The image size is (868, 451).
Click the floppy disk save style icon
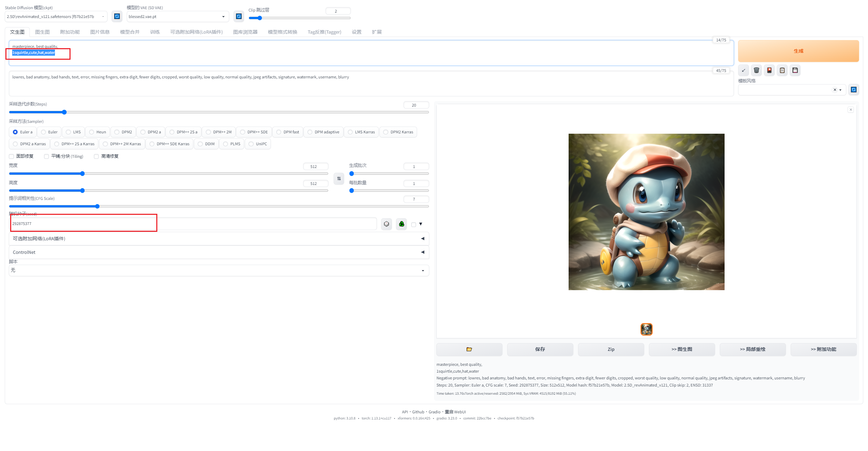point(795,70)
